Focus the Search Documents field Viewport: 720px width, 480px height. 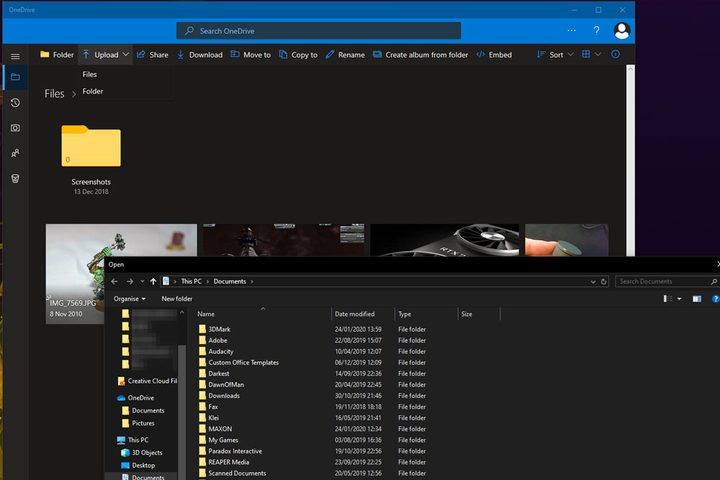pyautogui.click(x=667, y=281)
